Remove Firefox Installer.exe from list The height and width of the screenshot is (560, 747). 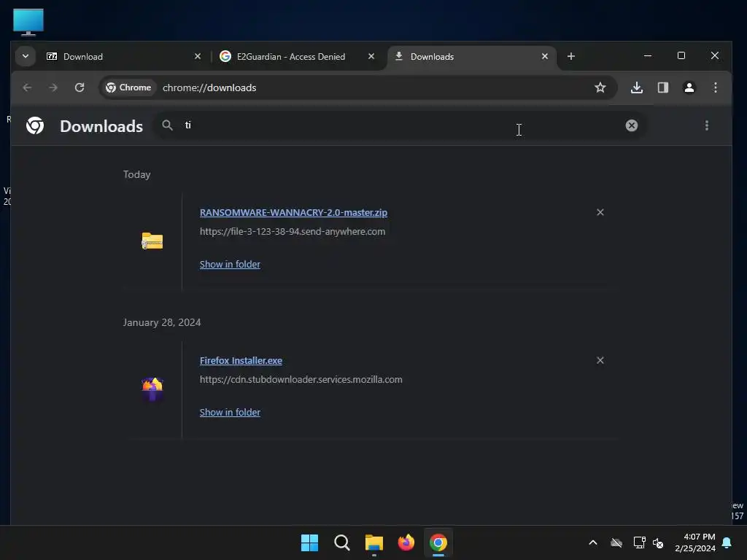pyautogui.click(x=600, y=360)
